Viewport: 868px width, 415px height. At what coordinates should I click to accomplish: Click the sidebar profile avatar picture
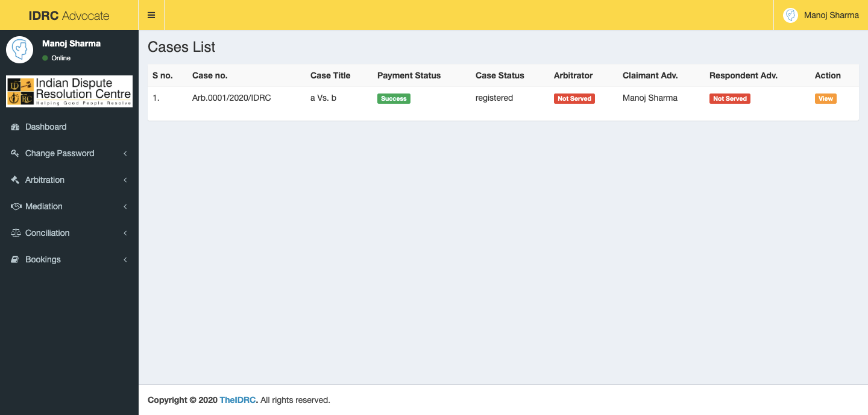point(20,49)
